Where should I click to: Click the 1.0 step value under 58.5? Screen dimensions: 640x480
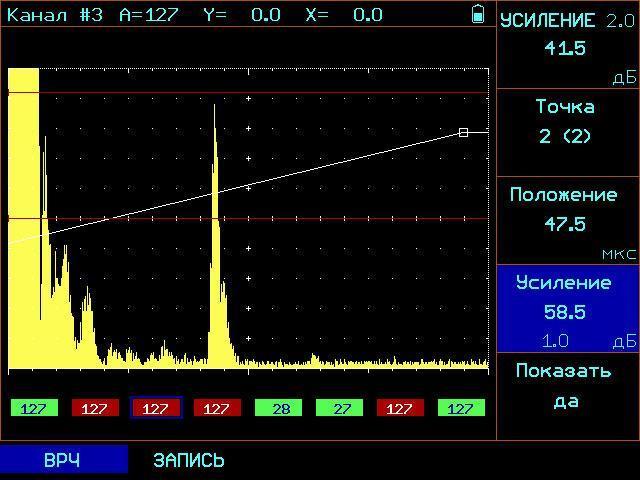[555, 341]
